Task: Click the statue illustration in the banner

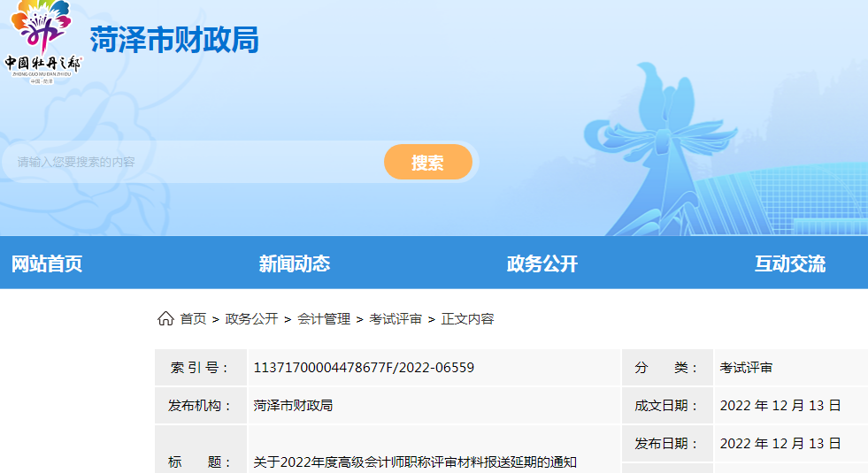Action: click(656, 150)
